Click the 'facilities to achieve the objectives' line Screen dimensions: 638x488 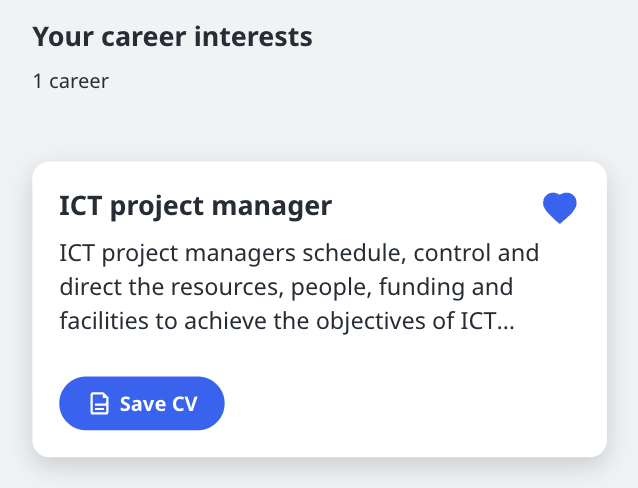[287, 321]
